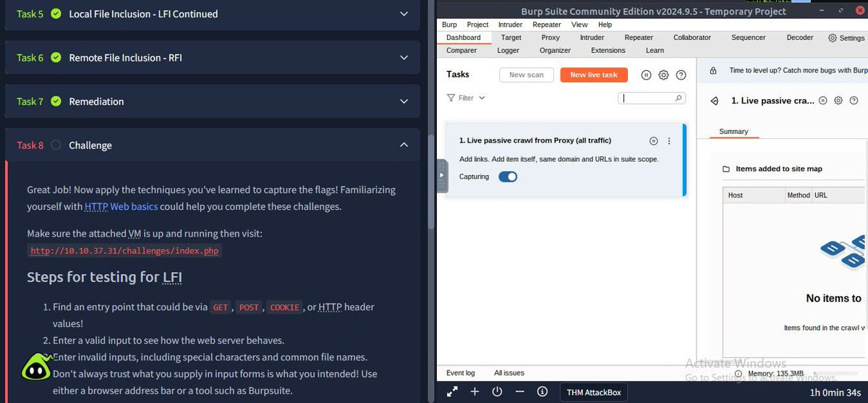Viewport: 868px width, 403px height.
Task: Open three-dot menu on Live passive crawl card
Action: (x=669, y=141)
